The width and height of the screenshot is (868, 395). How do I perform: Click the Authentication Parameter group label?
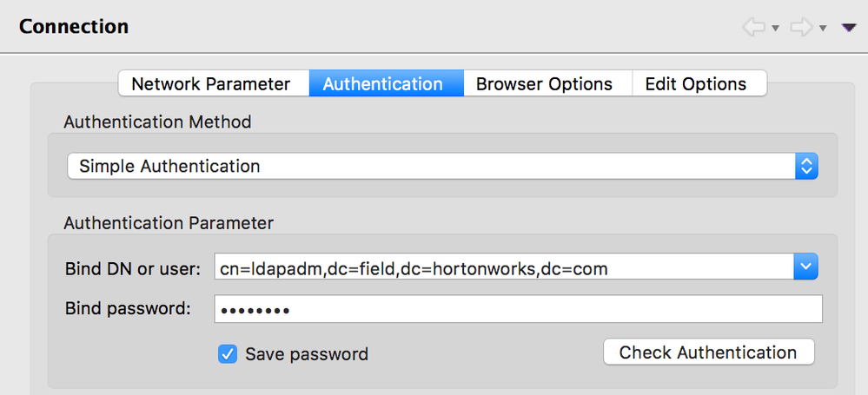[x=169, y=223]
